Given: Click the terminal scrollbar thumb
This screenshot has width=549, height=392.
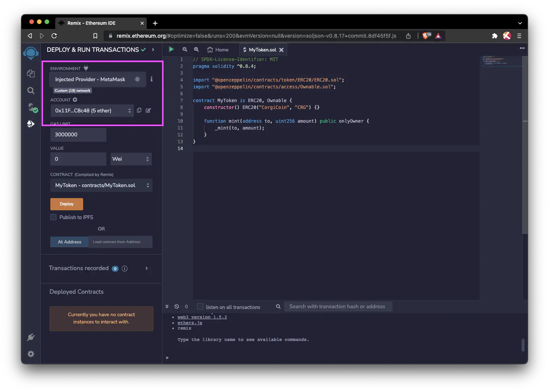Looking at the screenshot, I should [523, 345].
